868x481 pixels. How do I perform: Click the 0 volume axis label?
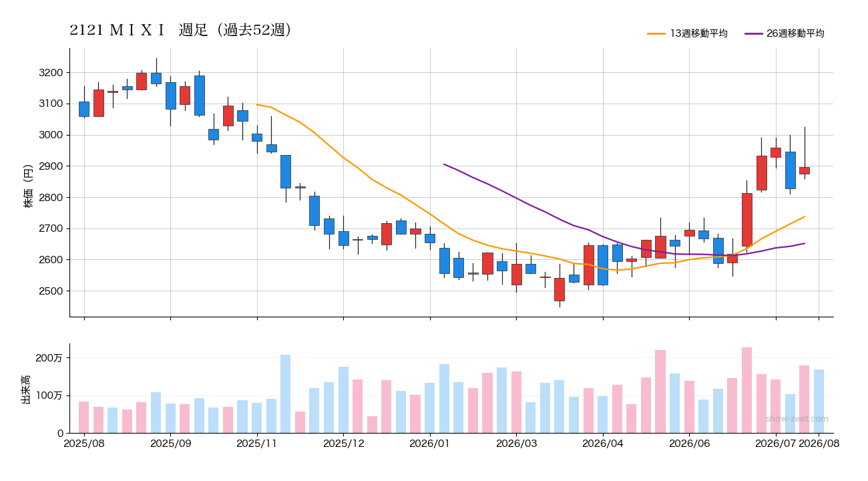60,434
